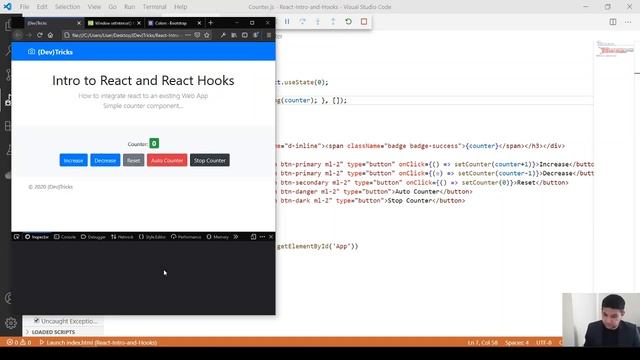640x360 pixels.
Task: Open the Help menu
Action: [180, 7]
